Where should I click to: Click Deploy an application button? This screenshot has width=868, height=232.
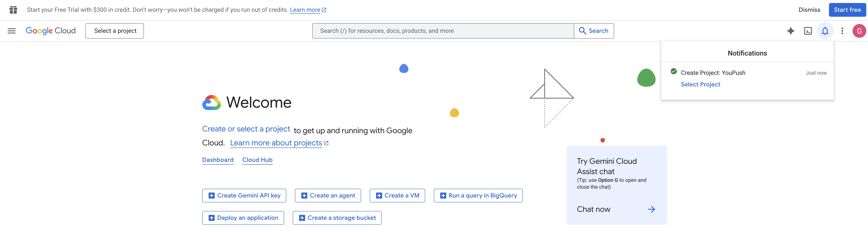click(x=243, y=218)
